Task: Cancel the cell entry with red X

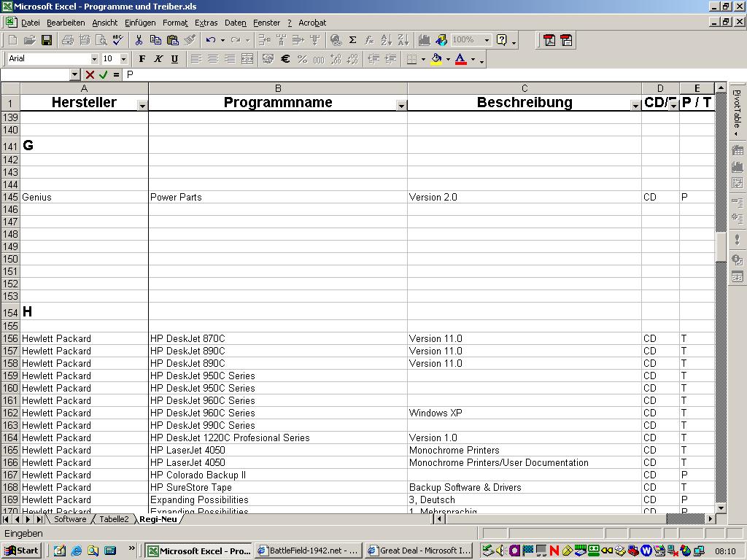Action: [90, 75]
